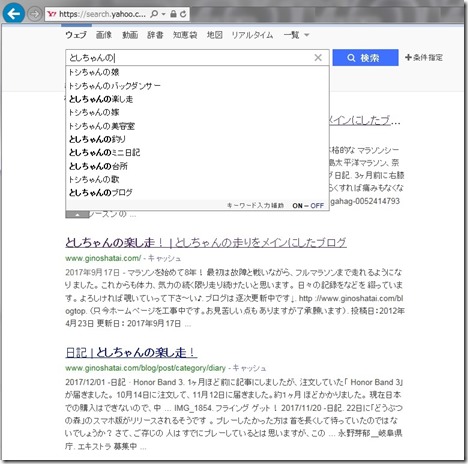468x464 pixels.
Task: Choose suggestion トシちゃんの歌
Action: (x=197, y=179)
